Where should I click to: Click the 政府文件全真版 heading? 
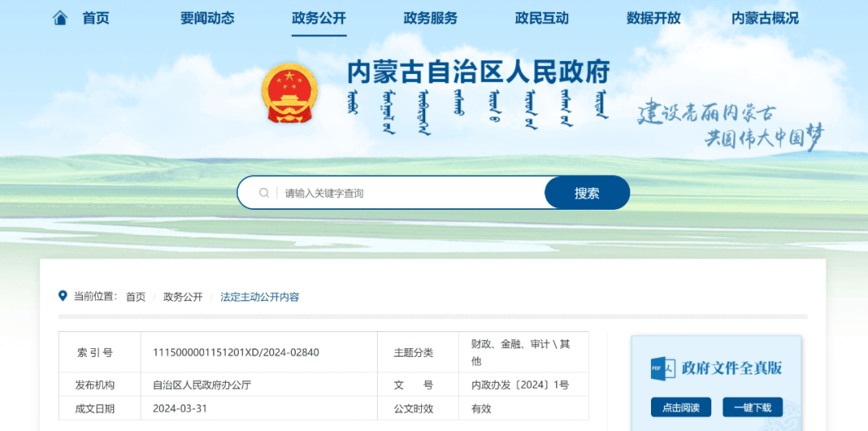[x=731, y=367]
